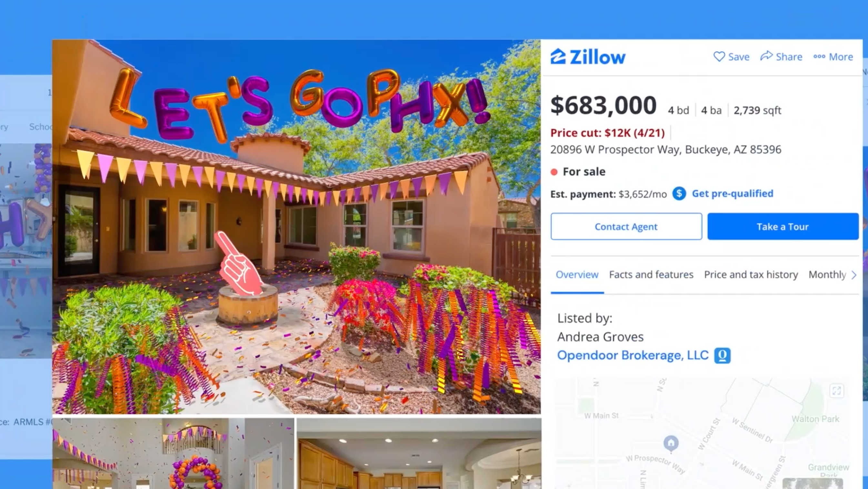Viewport: 868px width, 489px height.
Task: Open the Monthly tab
Action: click(827, 275)
